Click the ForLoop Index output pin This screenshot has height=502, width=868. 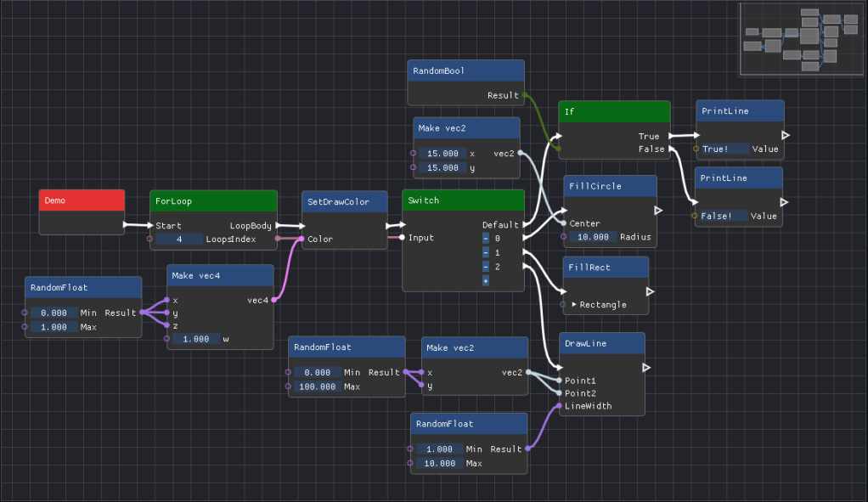coord(278,239)
